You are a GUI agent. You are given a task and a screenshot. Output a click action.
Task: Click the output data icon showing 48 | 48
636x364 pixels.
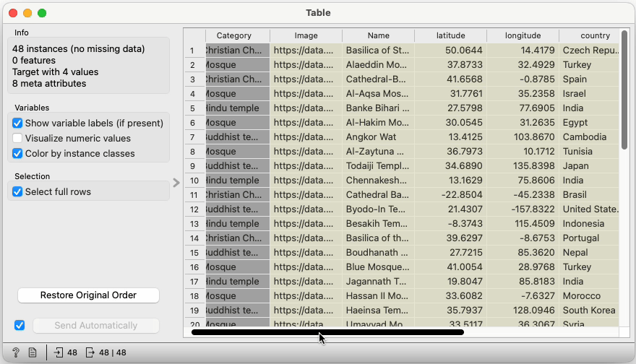[x=106, y=352]
